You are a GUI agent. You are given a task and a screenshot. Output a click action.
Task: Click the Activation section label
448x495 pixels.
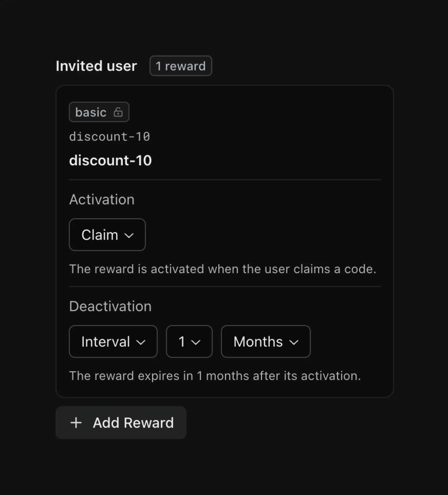tap(101, 200)
